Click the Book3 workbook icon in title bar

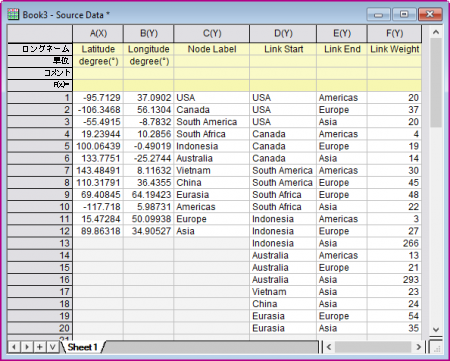(13, 15)
